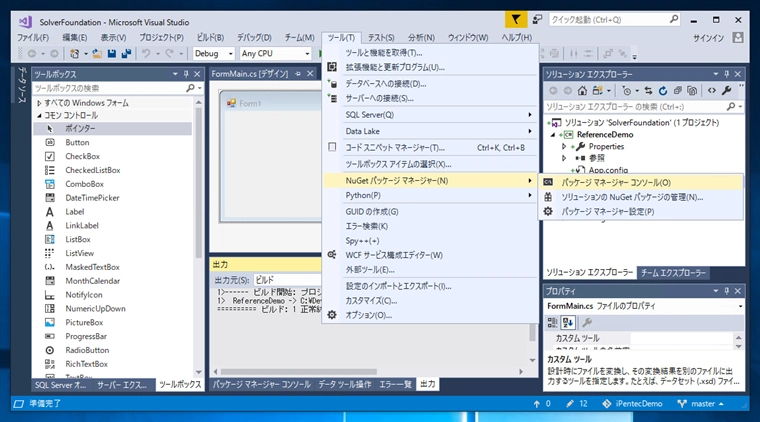Click the Solution Explorer Home icon

point(582,91)
